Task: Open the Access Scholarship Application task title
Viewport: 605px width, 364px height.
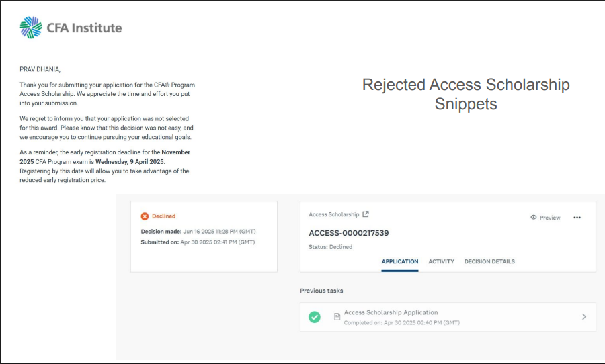Action: (391, 312)
